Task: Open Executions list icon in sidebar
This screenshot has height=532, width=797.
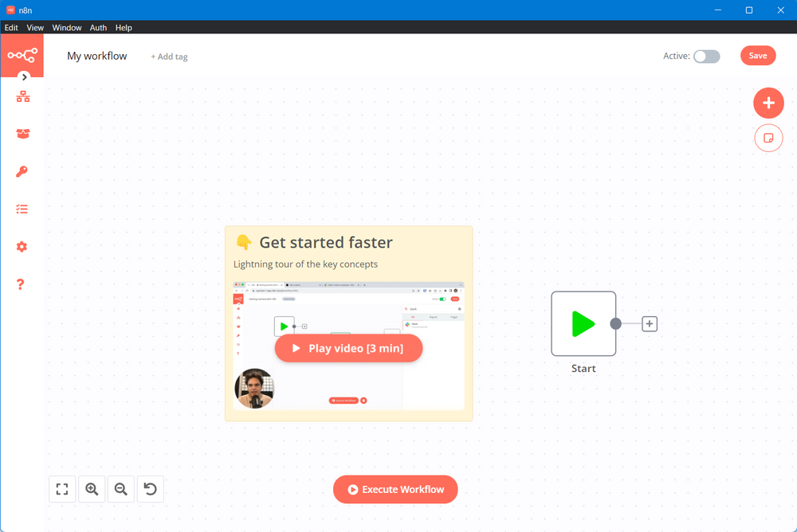Action: [22, 209]
